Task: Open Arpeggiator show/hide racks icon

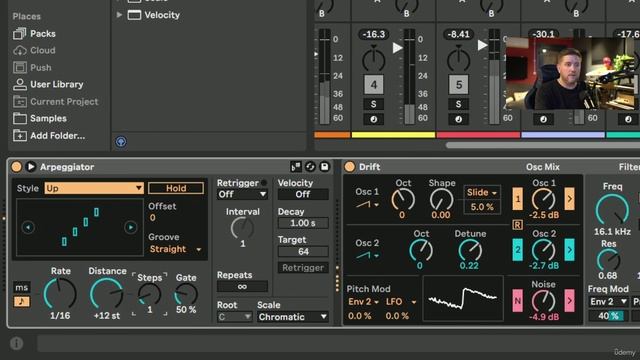Action: click(296, 167)
